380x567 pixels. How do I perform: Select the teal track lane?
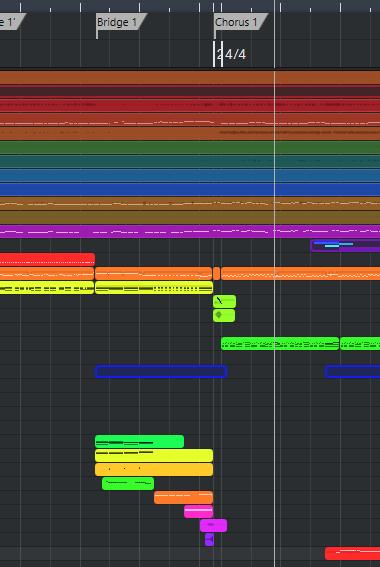pyautogui.click(x=190, y=161)
